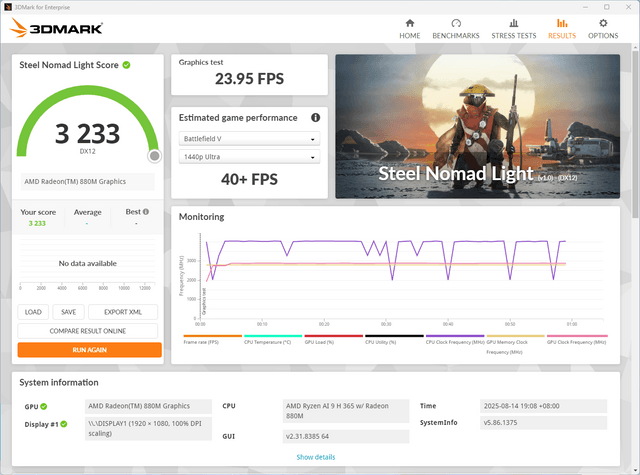The width and height of the screenshot is (640, 475).
Task: Click the Display #1 value \\.\DISPLAY1
Action: [148, 428]
